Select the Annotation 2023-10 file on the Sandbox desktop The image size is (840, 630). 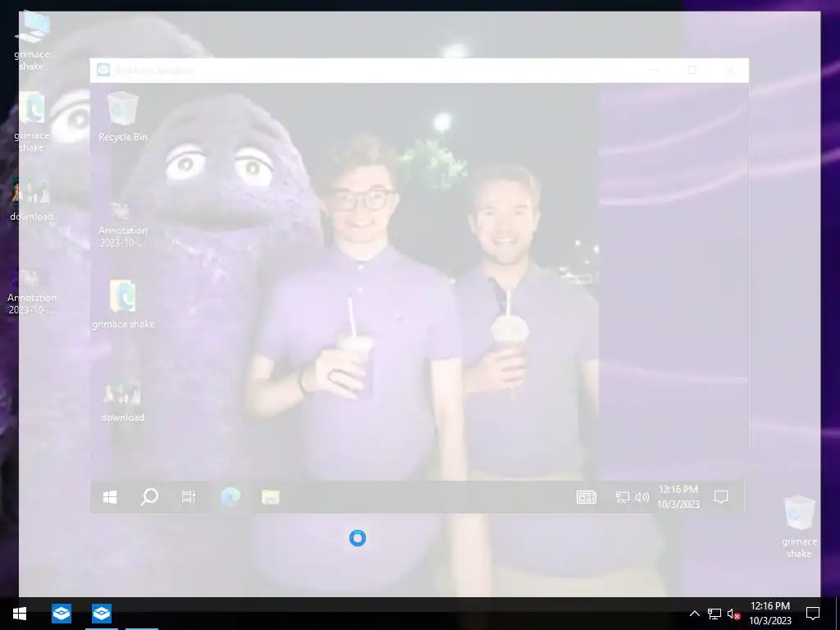[123, 224]
